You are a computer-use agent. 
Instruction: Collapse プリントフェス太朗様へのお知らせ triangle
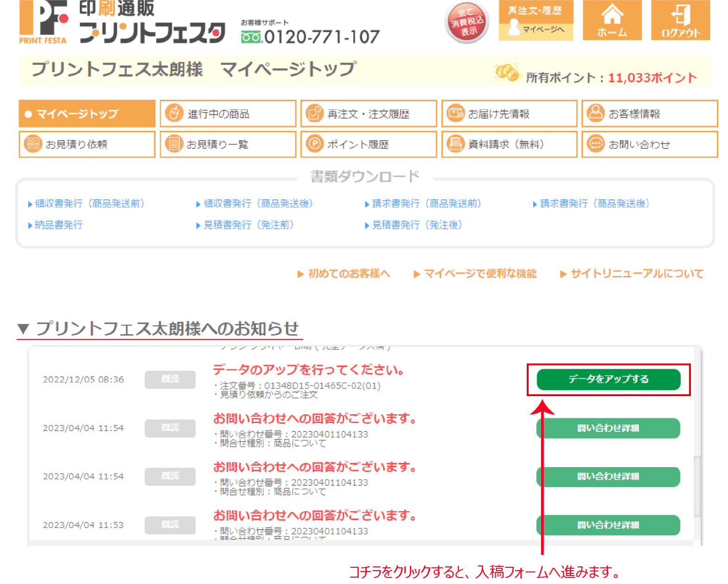pos(23,329)
